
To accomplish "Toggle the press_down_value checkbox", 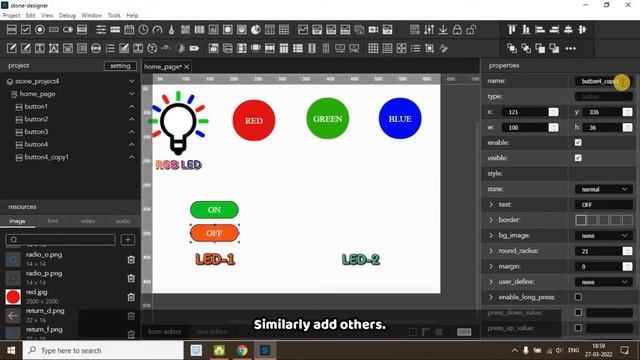I will [x=578, y=313].
